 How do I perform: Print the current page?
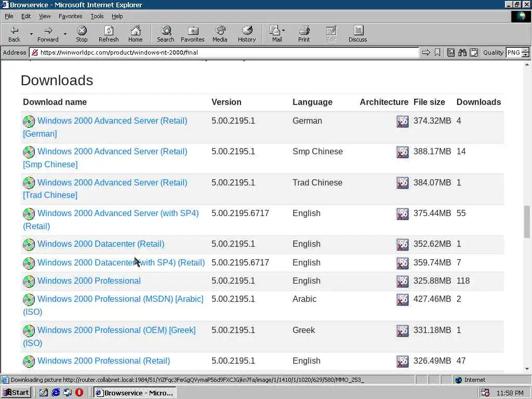pyautogui.click(x=304, y=34)
